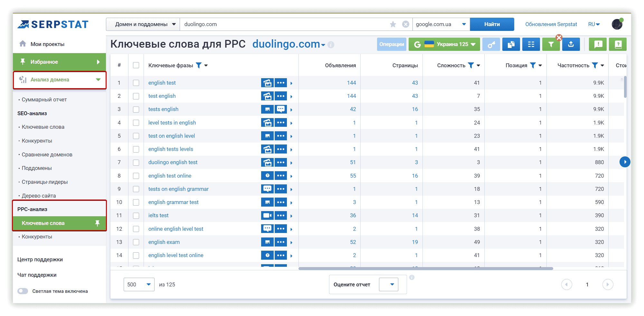Click the copy documents icon button

[511, 44]
